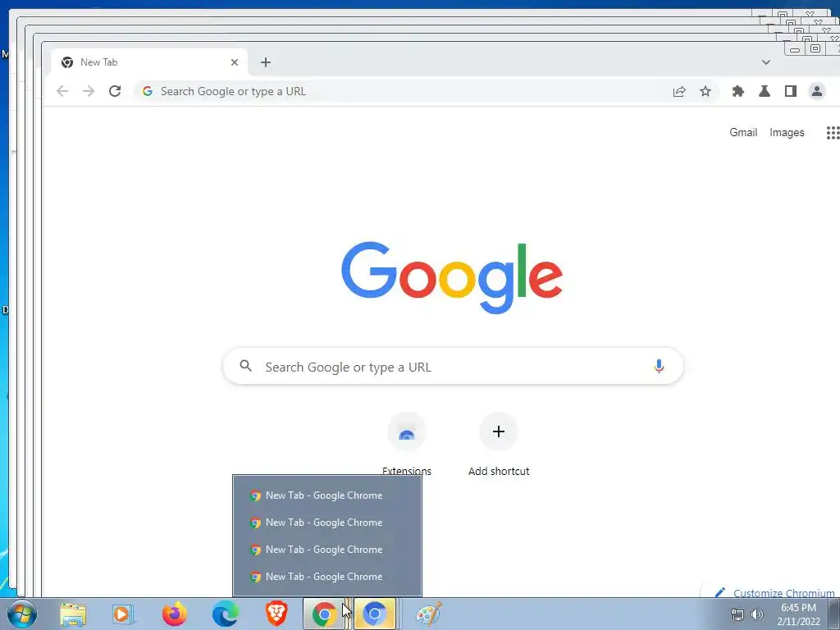Open the Extensions shortcut tile
Screen dimensions: 840x630
tap(407, 444)
